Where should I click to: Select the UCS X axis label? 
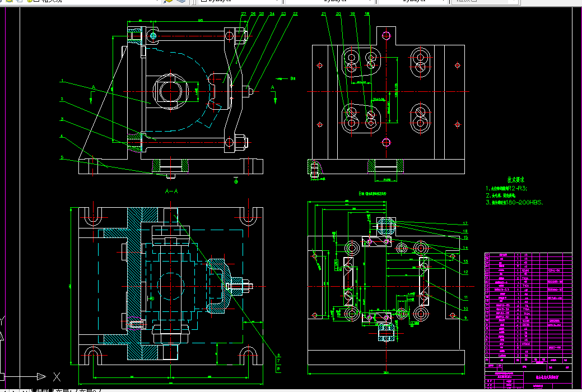pos(57,377)
